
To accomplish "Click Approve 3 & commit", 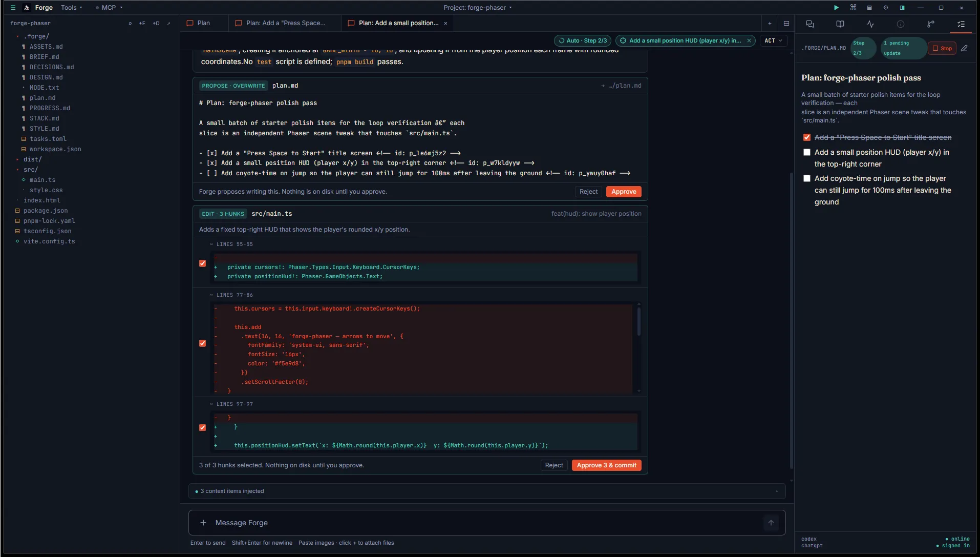I will [606, 465].
